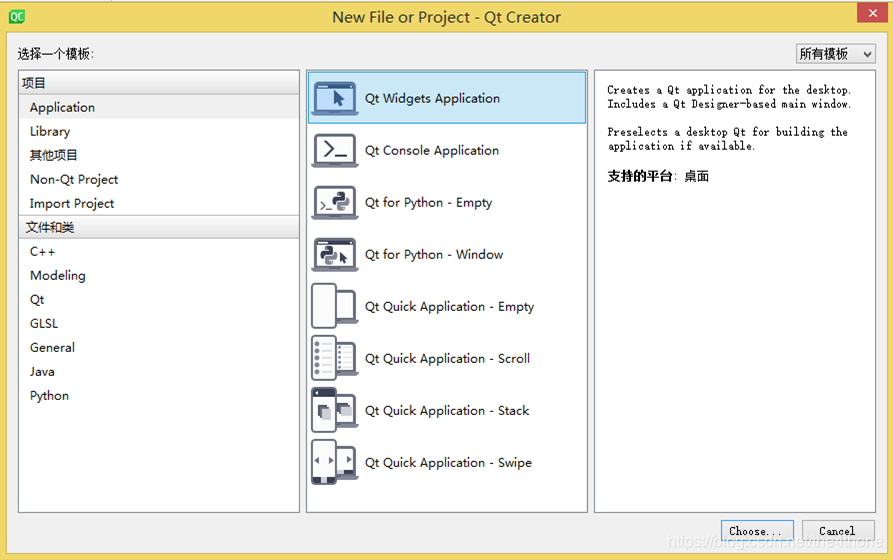Click the 'Qt Quick Application - Scroll' text
The width and height of the screenshot is (893, 560).
447,358
